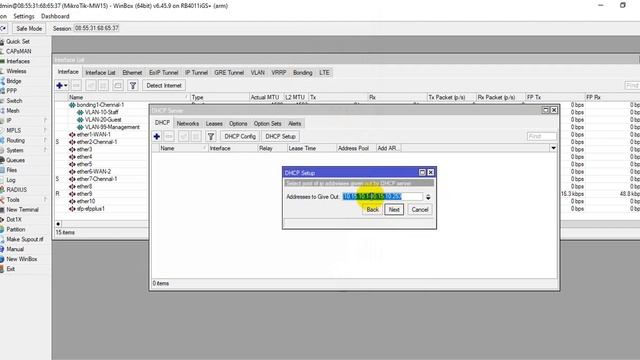This screenshot has width=640, height=360.
Task: Expand Routing submenu
Action: click(x=16, y=140)
